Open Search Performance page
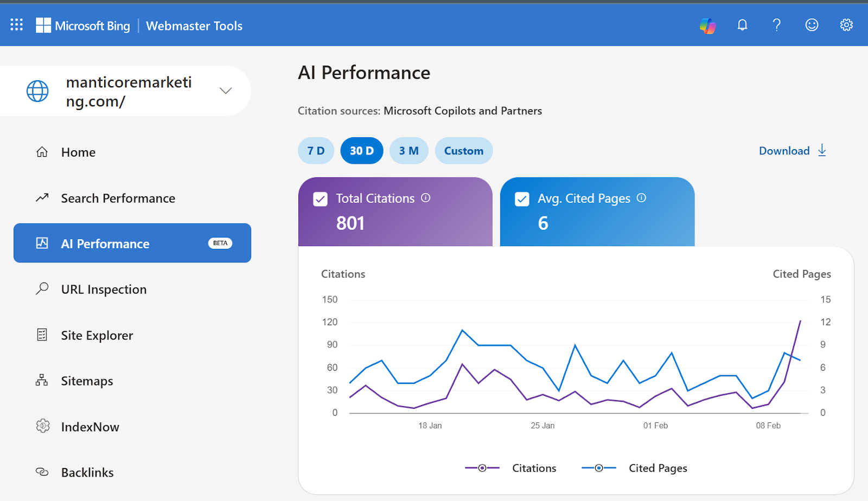This screenshot has height=501, width=868. click(132, 198)
